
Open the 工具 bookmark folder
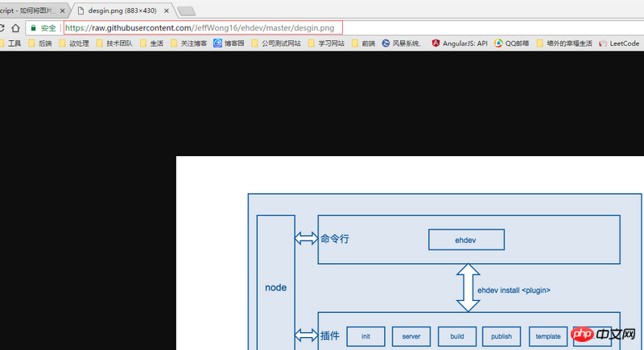click(10, 43)
